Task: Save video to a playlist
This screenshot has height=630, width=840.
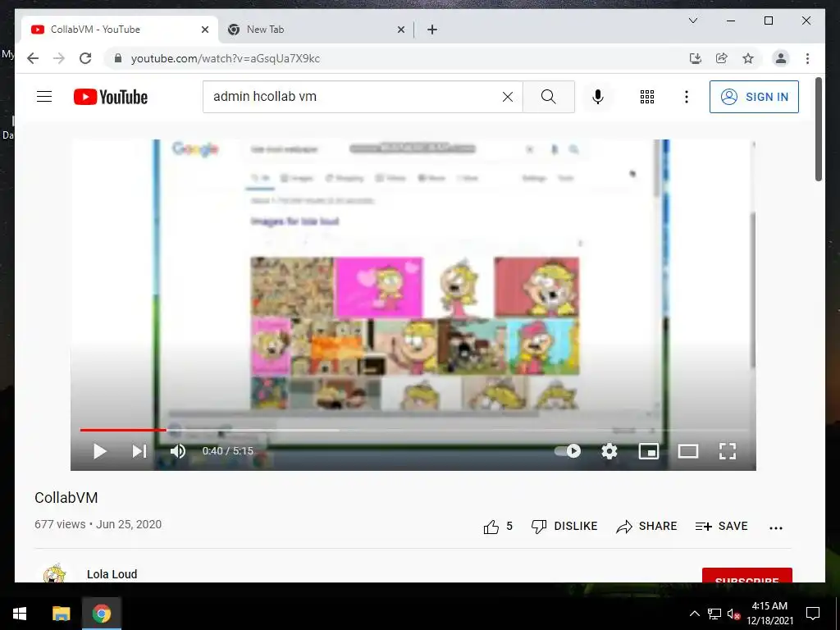Action: [721, 526]
